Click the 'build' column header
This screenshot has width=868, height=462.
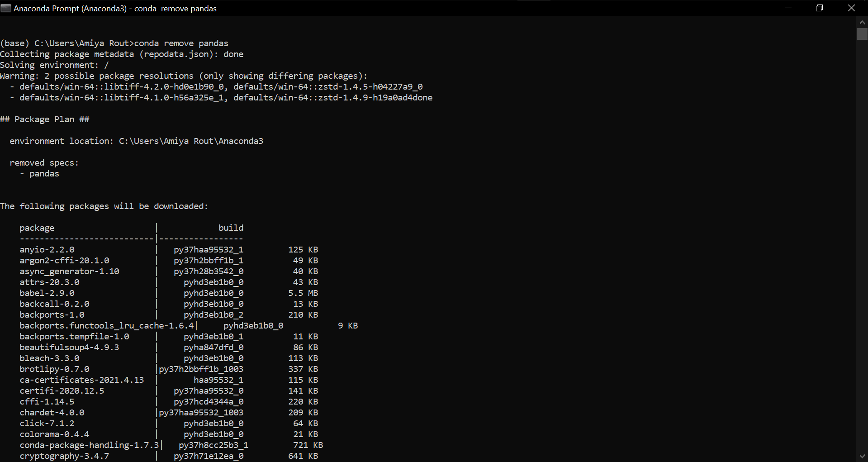pyautogui.click(x=231, y=228)
